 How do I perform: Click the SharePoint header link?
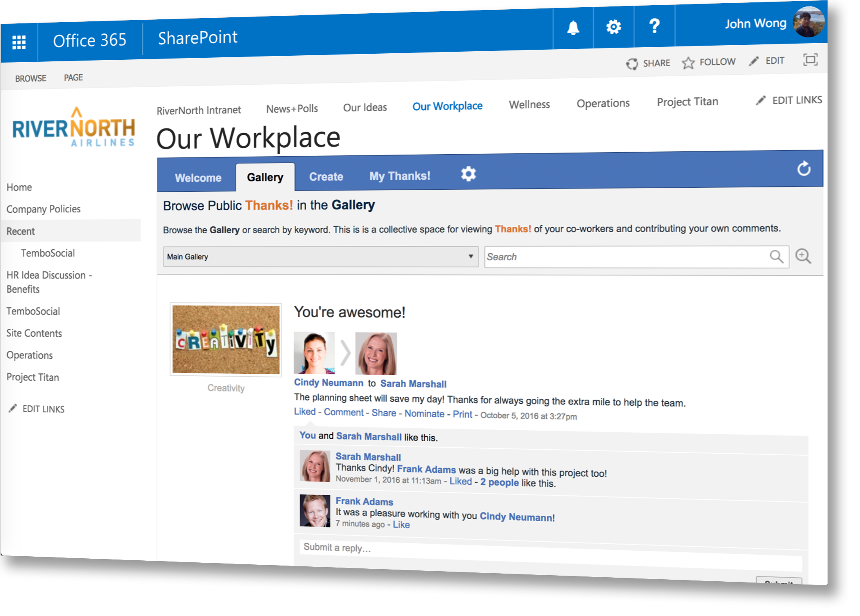198,38
